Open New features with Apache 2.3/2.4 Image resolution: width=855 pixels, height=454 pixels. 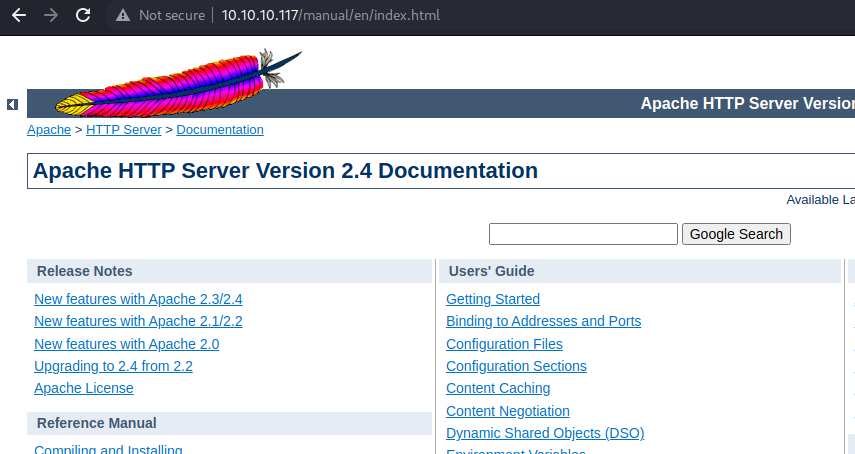[x=138, y=299]
